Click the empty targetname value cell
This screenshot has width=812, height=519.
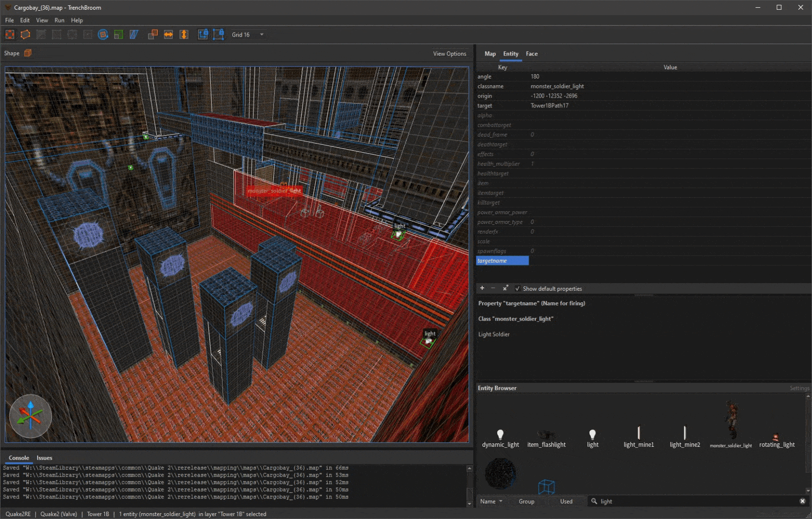[670, 261]
